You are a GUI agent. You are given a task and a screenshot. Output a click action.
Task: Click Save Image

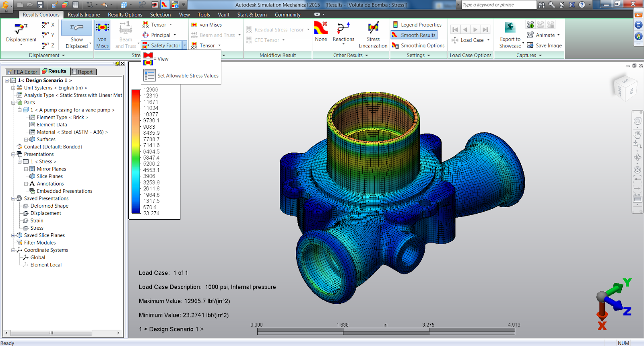[544, 45]
